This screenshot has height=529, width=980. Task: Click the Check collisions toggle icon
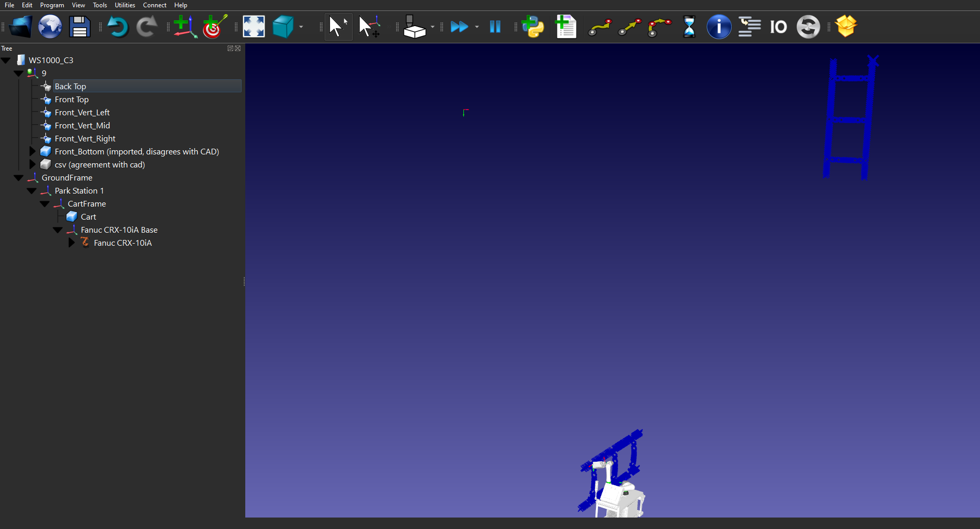(x=808, y=27)
